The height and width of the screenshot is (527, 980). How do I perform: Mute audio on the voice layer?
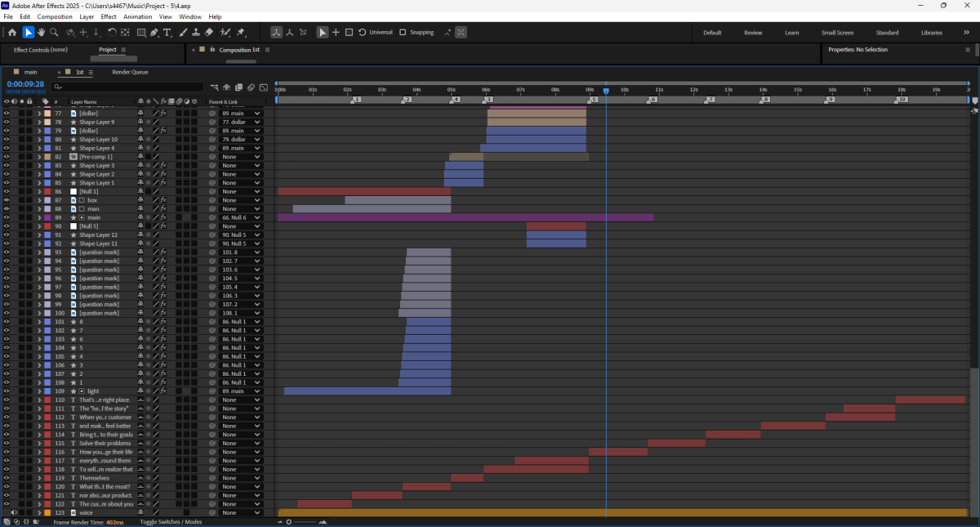[x=14, y=513]
